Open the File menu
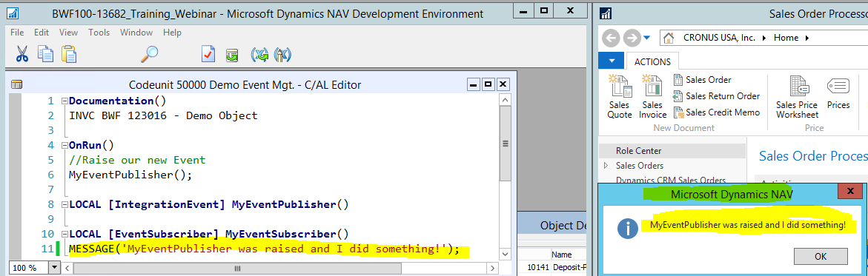The width and height of the screenshot is (868, 276). [17, 33]
